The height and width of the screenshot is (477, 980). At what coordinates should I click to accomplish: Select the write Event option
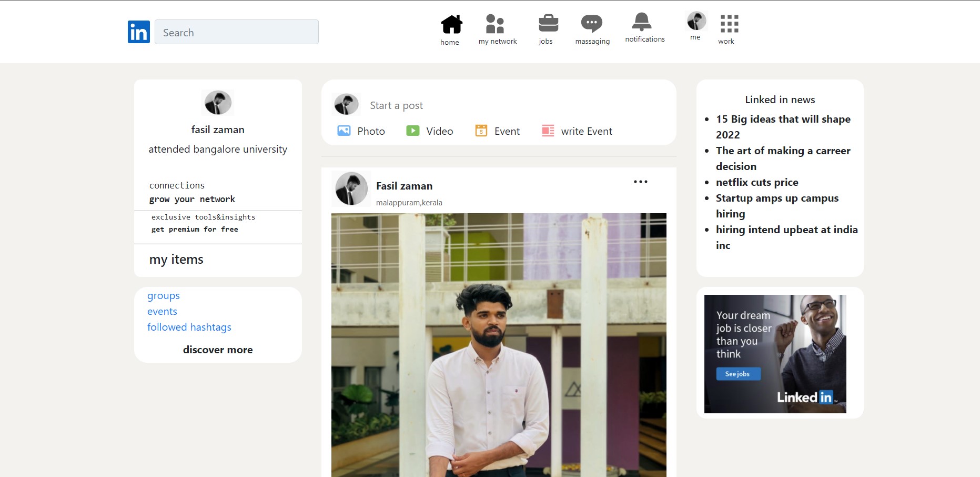(577, 131)
